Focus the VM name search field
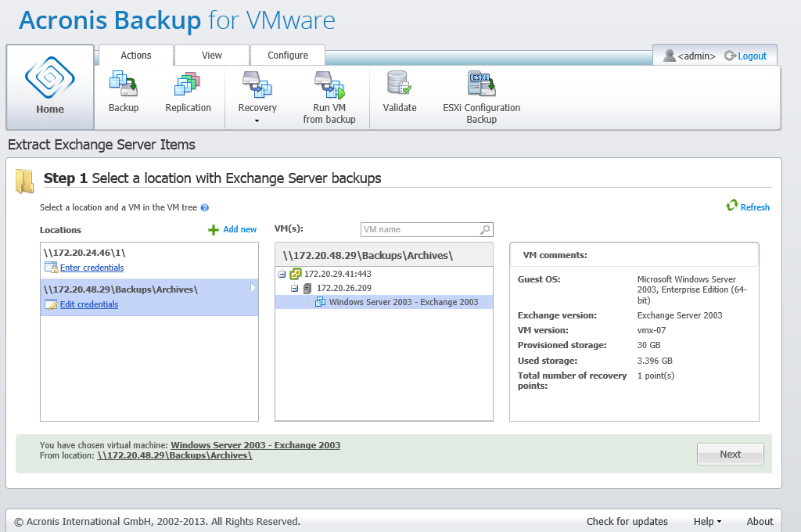Viewport: 801px width, 532px height. [422, 229]
